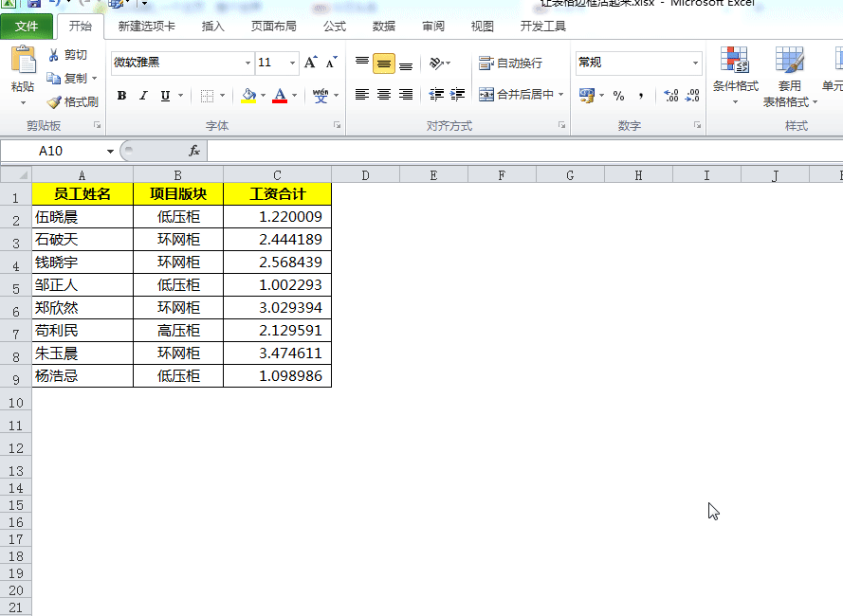The image size is (843, 616).
Task: Switch to 审阅 Review tab
Action: coord(433,27)
